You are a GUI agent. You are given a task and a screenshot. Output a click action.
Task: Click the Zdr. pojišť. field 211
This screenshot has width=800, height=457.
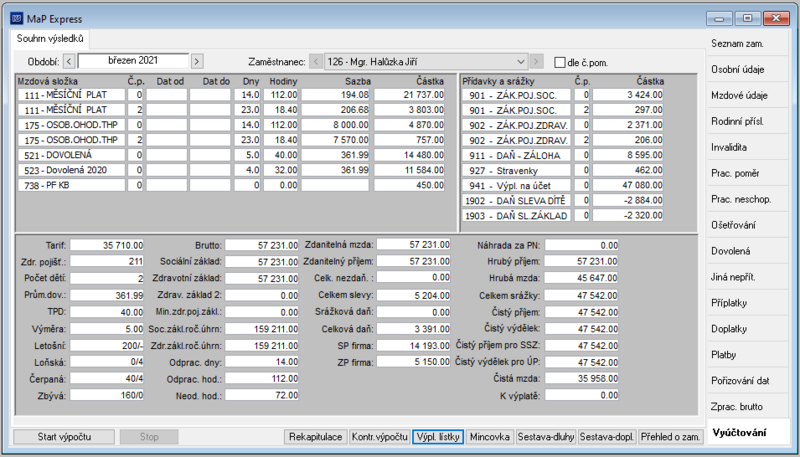[x=107, y=262]
